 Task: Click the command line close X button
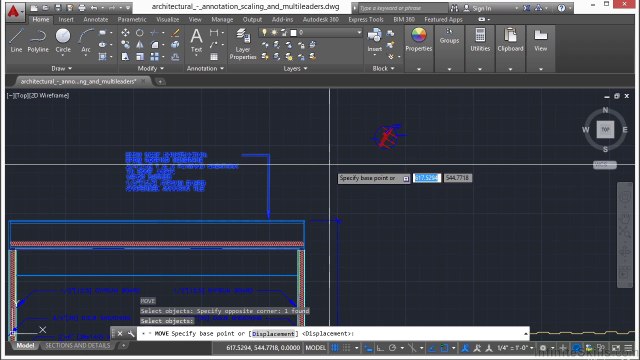click(120, 333)
